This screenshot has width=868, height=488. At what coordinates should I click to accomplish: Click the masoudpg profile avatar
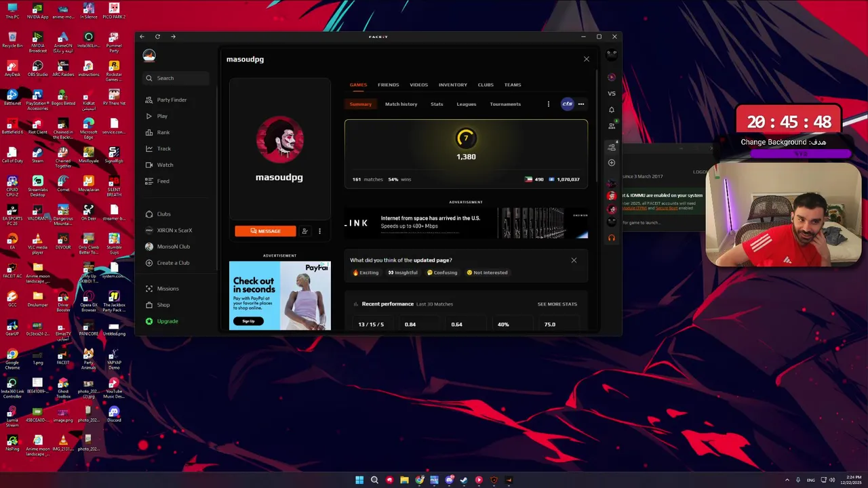(x=280, y=140)
